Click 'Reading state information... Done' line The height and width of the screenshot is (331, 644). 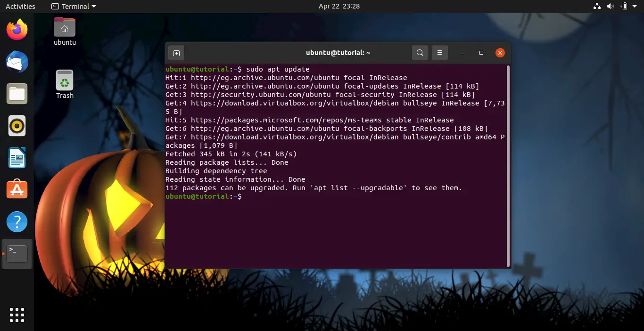tap(235, 179)
